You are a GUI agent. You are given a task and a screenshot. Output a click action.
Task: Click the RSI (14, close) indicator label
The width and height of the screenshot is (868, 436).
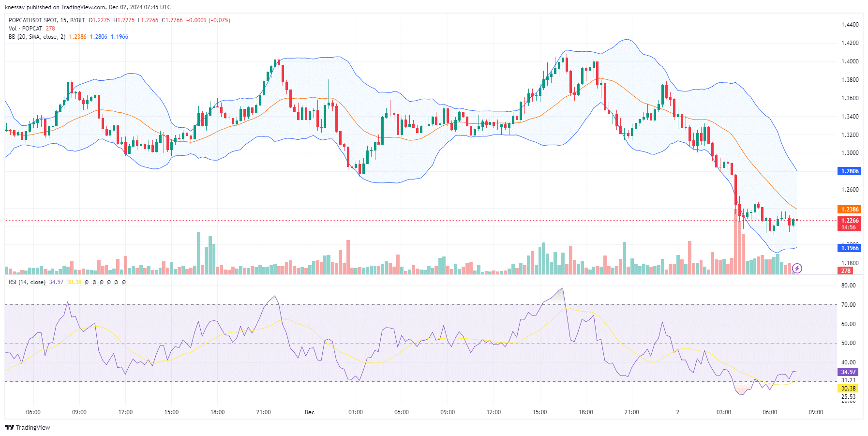click(27, 282)
